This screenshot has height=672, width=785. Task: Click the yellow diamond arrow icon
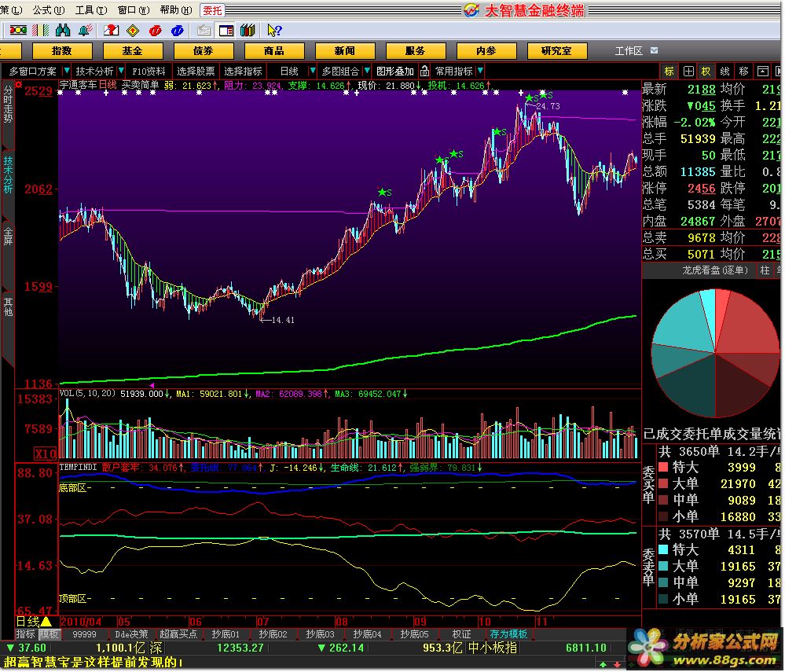[133, 31]
